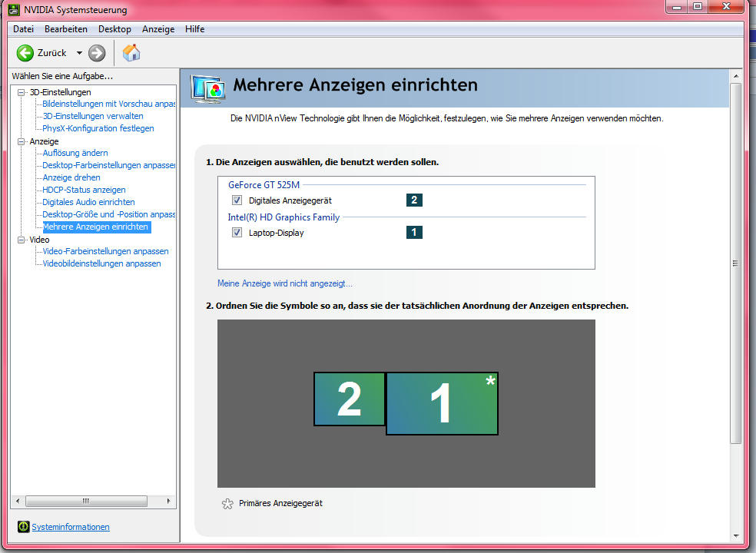
Task: Open Auflösung ändern
Action: click(x=75, y=153)
